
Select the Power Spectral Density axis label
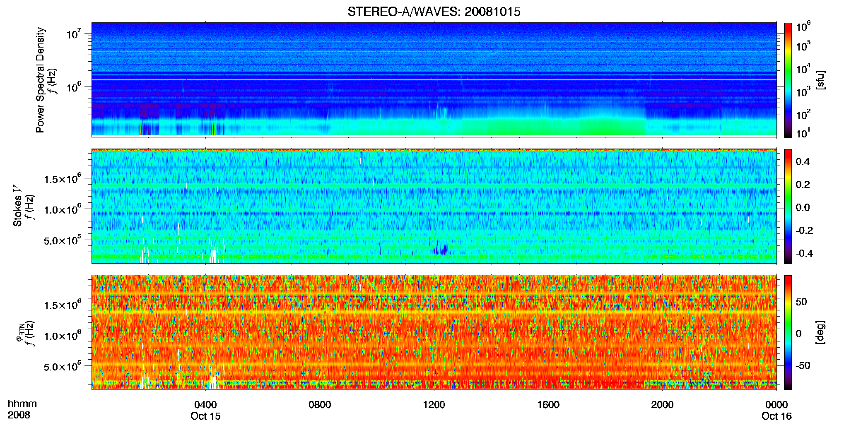pyautogui.click(x=40, y=80)
